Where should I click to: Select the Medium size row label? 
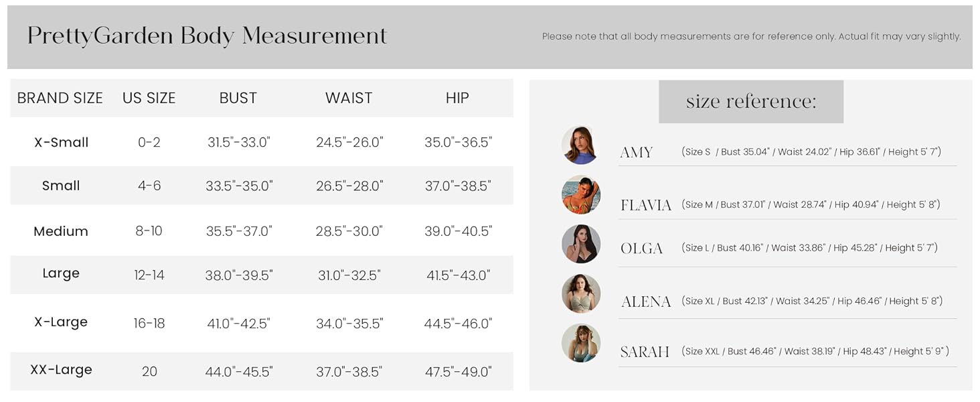click(x=61, y=232)
